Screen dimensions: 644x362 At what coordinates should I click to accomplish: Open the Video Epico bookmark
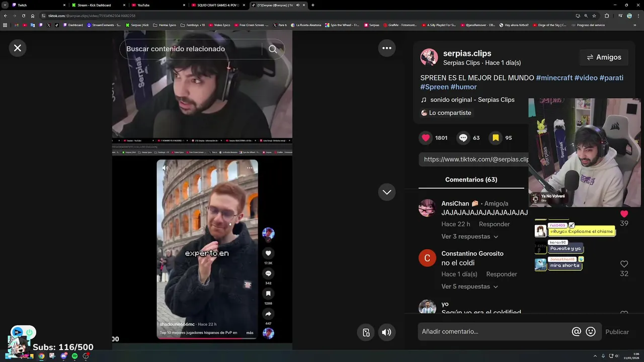[x=219, y=25]
